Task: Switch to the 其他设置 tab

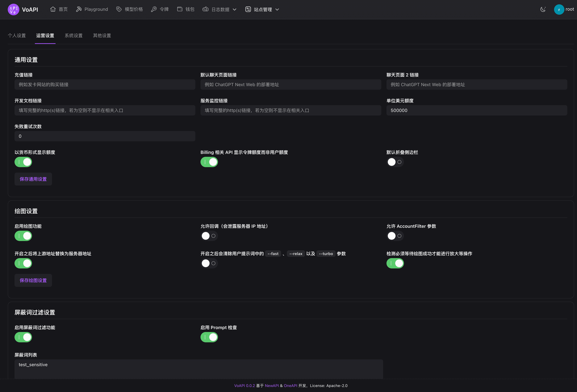Action: [x=102, y=35]
